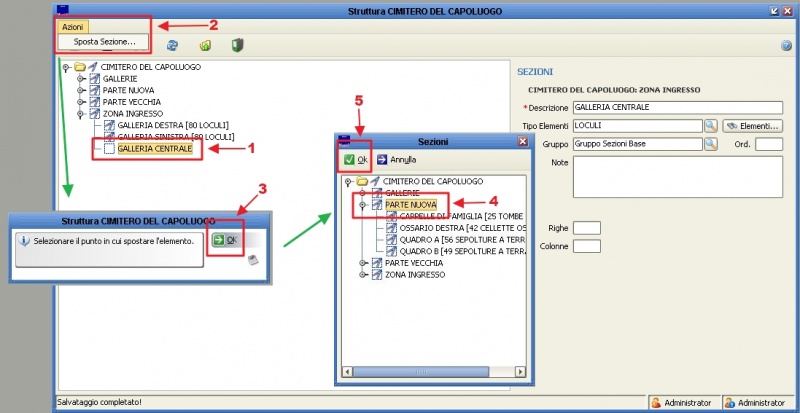Click the GALLERIE section icon in main tree
Screen dimensions: 800x413
pos(94,79)
